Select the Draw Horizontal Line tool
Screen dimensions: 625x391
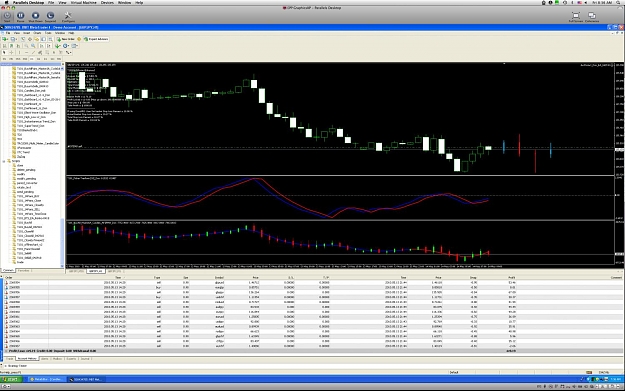click(26, 53)
